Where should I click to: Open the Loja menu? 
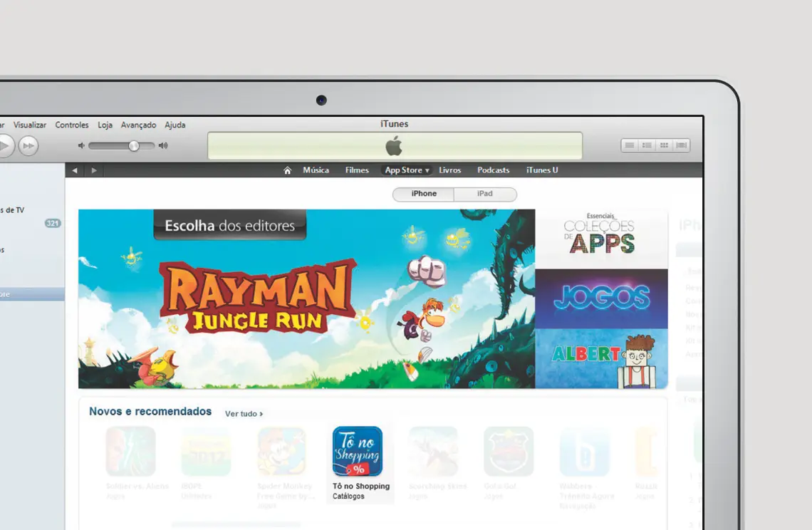coord(105,125)
